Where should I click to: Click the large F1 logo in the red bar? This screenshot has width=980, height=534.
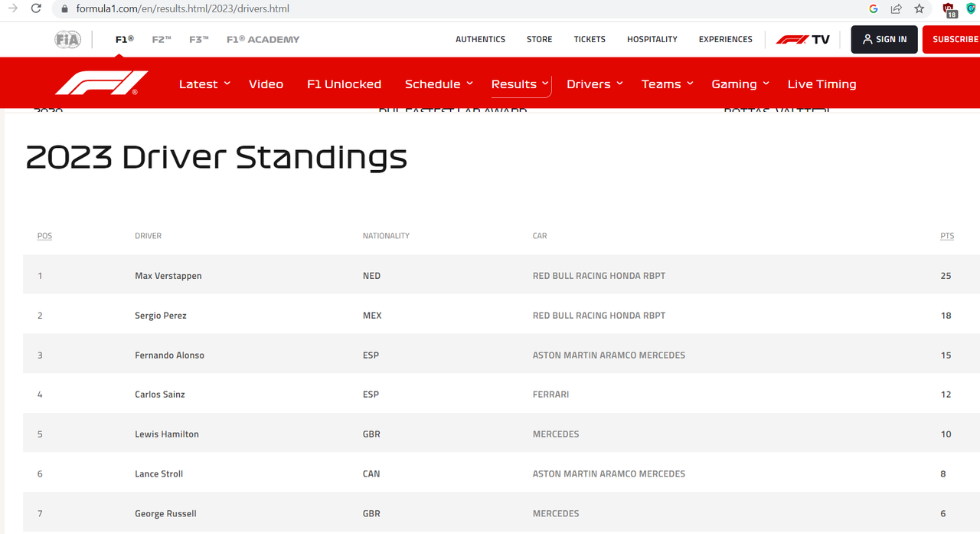(102, 83)
